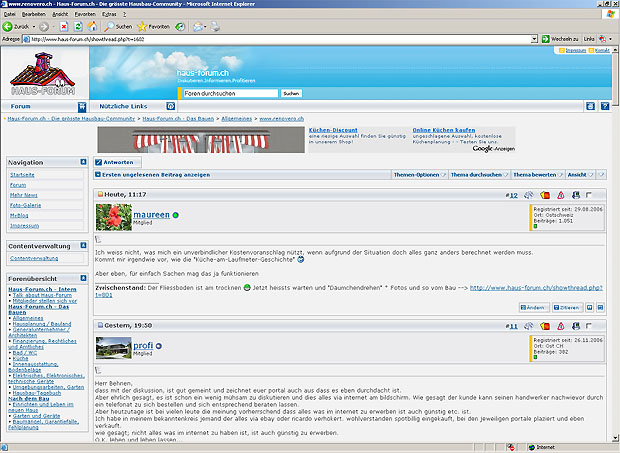This screenshot has width=620, height=453.
Task: Collapse the Navigation sidebar panel
Action: click(x=83, y=162)
